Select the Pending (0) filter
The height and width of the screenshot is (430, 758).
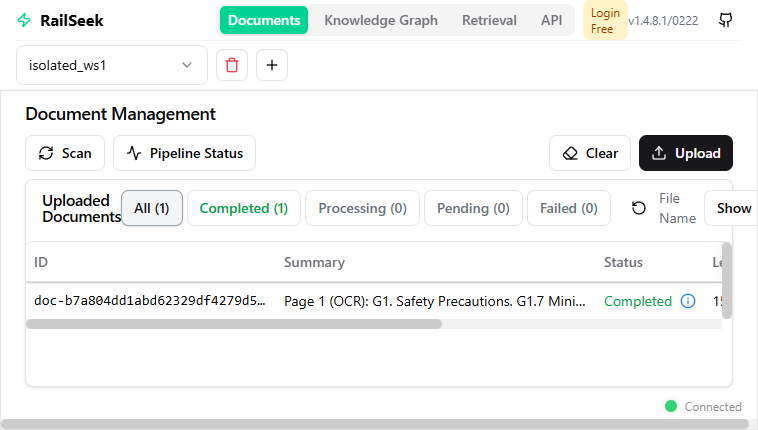[473, 208]
